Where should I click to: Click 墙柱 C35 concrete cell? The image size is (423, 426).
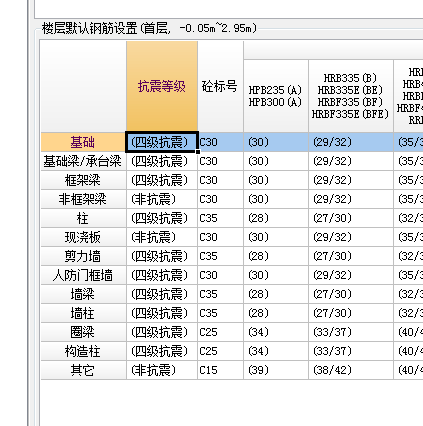[x=221, y=313]
